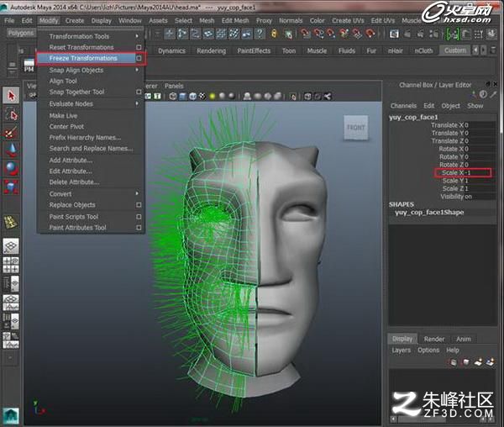Choose the Lasso select tool
This screenshot has height=427, width=504.
click(x=11, y=114)
